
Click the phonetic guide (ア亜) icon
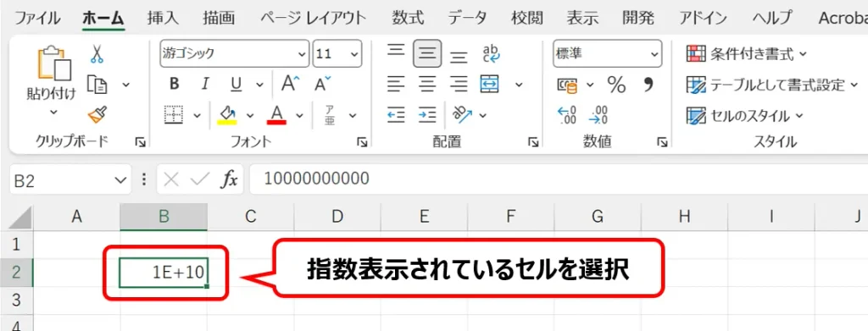(x=330, y=115)
